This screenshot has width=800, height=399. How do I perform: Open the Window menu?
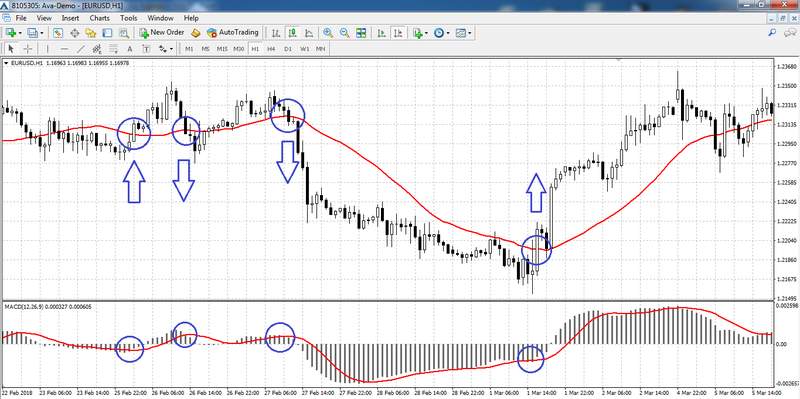[160, 18]
